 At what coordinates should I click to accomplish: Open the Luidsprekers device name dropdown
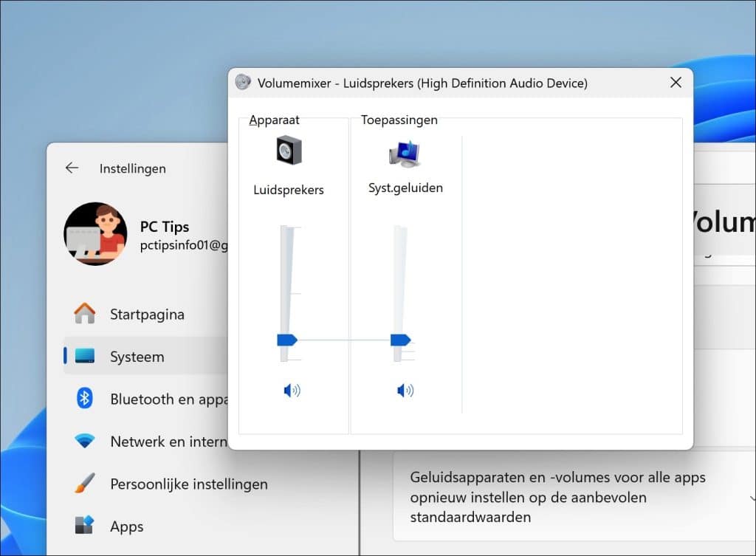tap(289, 190)
